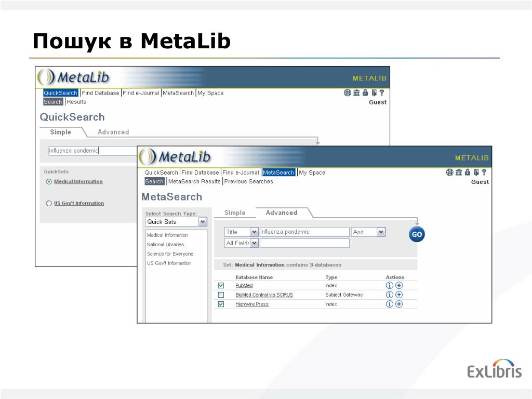Open MetaSearch Results submenu
The width and height of the screenshot is (532, 399).
click(x=194, y=181)
